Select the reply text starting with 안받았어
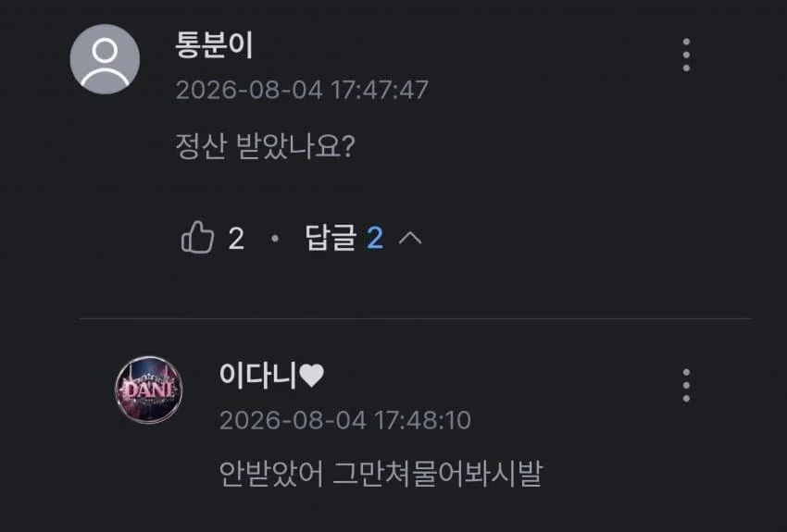787x532 pixels. 381,474
